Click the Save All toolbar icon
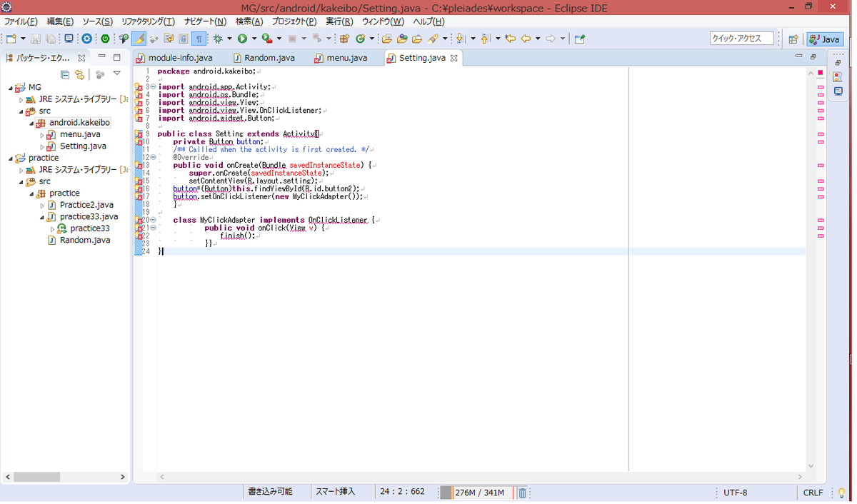Viewport: 857px width, 504px height. click(x=51, y=39)
